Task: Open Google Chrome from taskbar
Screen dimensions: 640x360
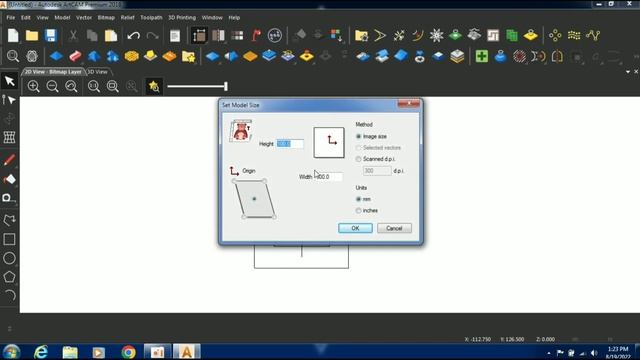Action: tap(128, 352)
